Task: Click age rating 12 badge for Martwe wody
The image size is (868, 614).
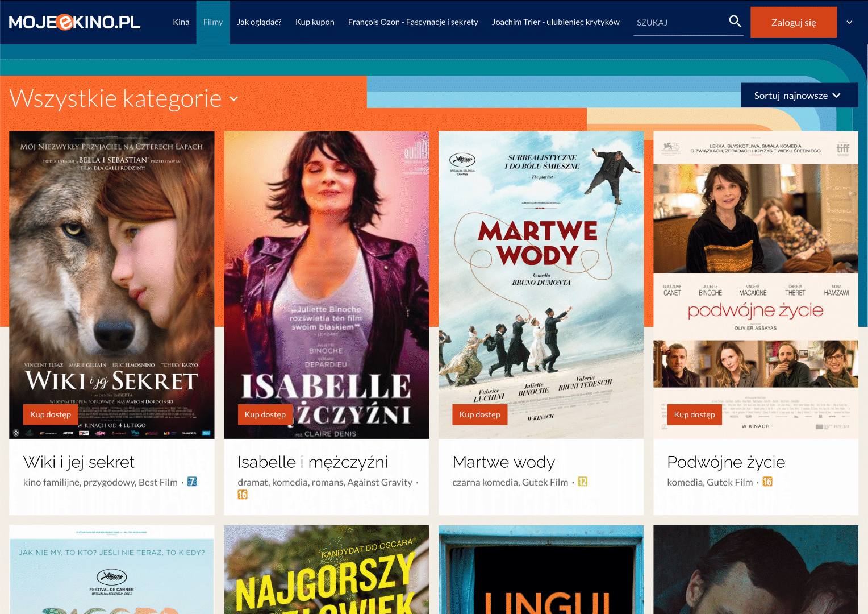Action: (x=582, y=482)
